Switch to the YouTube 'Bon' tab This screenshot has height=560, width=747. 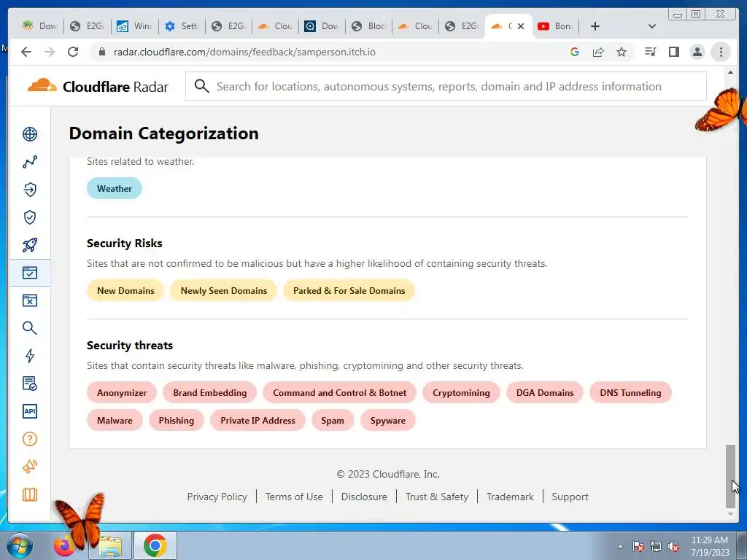(556, 26)
